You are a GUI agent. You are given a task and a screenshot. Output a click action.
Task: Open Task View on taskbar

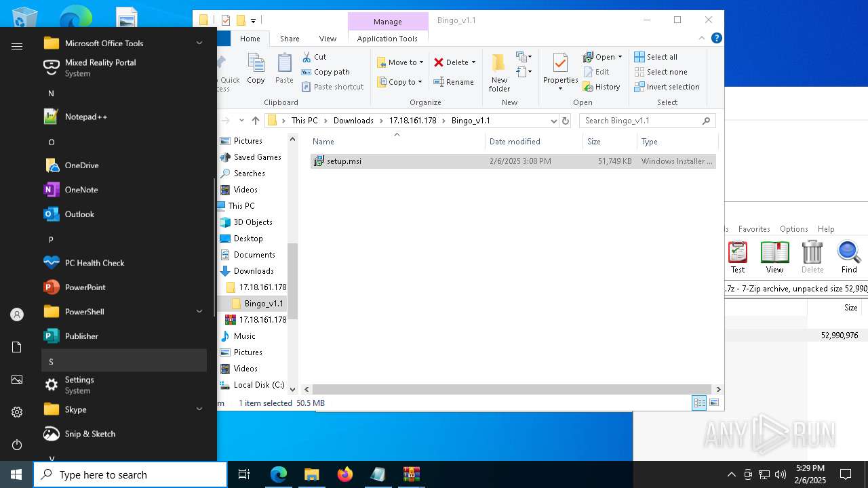pos(244,474)
